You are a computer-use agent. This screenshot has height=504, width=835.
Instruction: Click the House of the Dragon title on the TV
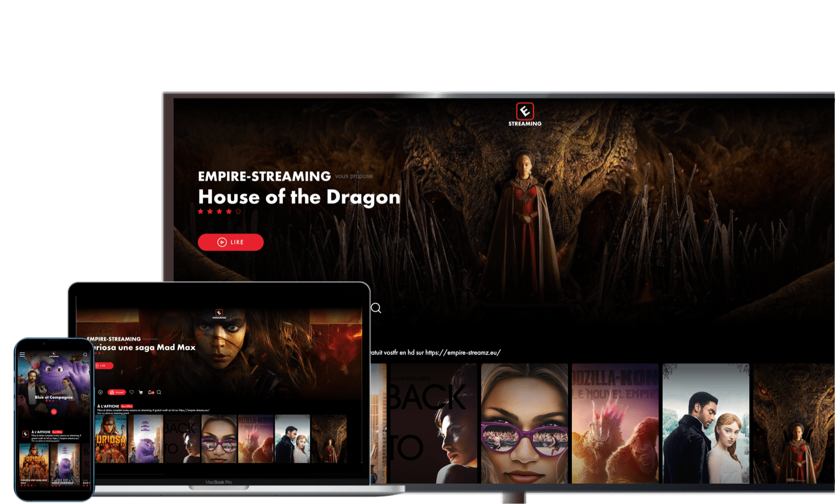pos(299,197)
